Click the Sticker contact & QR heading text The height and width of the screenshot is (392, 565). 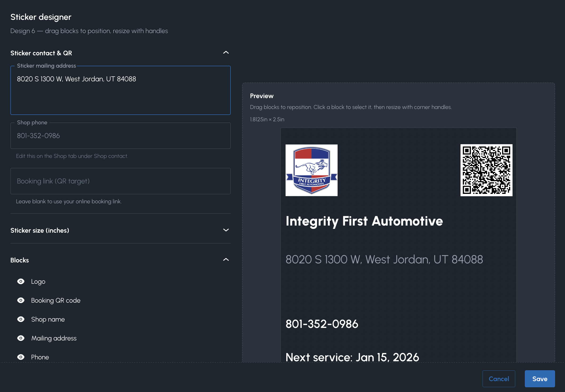click(41, 53)
